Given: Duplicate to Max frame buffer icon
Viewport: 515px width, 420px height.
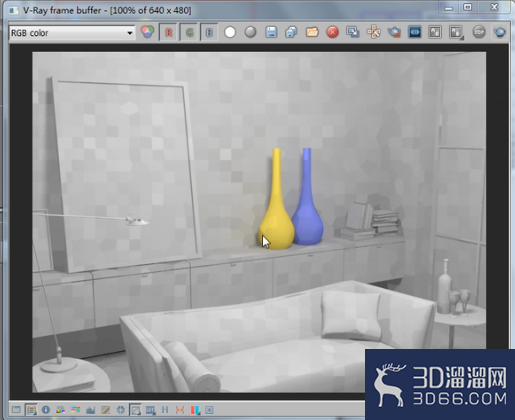Looking at the screenshot, I should click(353, 32).
